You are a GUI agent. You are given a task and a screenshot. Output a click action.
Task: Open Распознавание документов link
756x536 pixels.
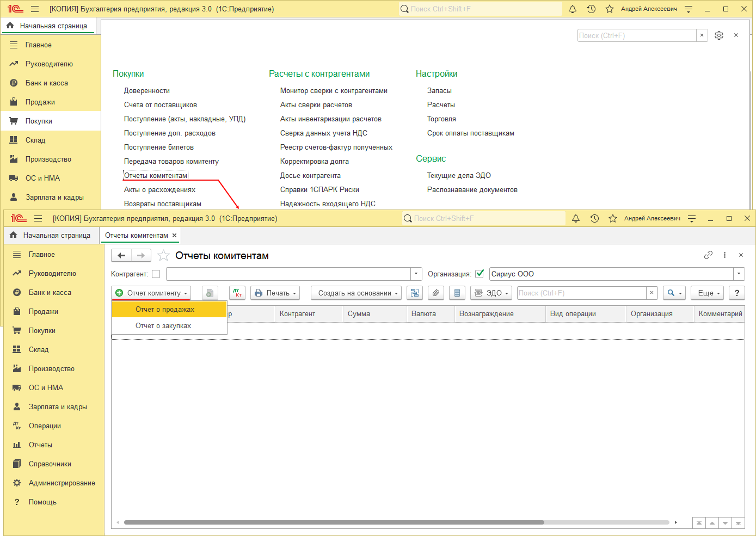472,190
